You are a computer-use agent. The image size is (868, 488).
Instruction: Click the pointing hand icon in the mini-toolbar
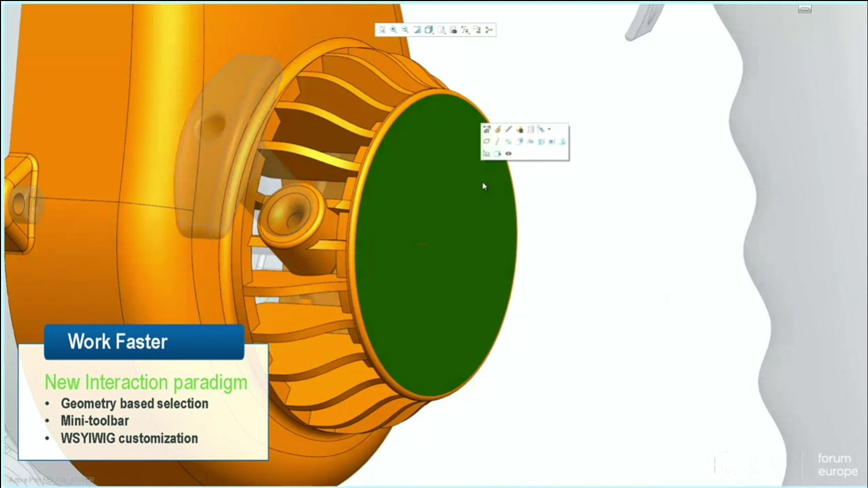click(x=520, y=129)
